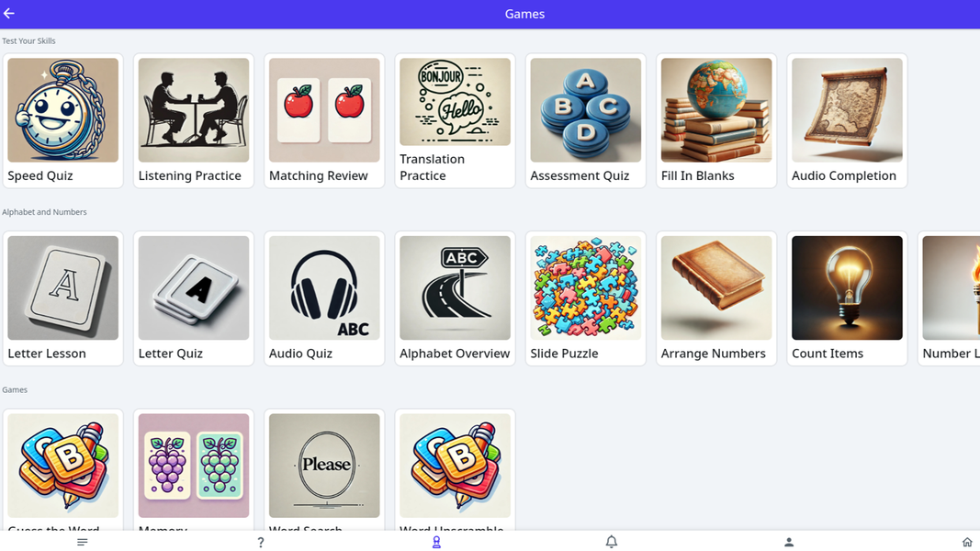
Task: Open the Help question mark icon
Action: click(x=260, y=542)
